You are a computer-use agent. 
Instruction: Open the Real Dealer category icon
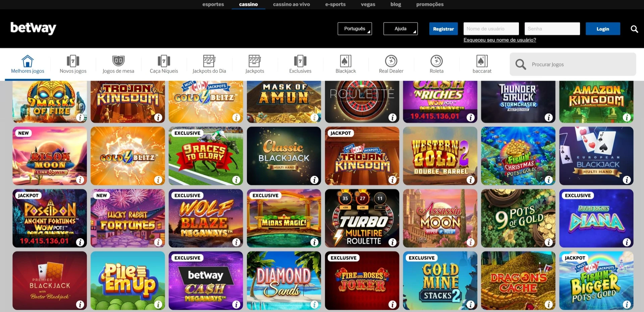pos(391,61)
